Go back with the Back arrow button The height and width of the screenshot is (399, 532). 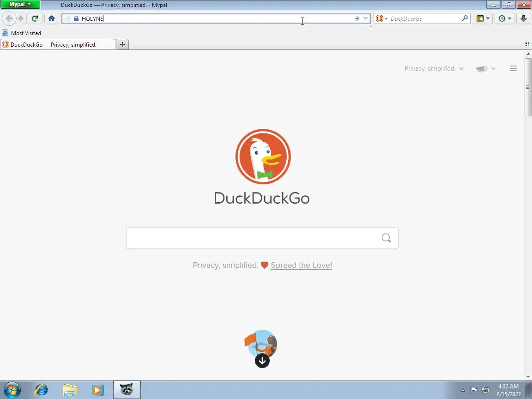point(9,18)
